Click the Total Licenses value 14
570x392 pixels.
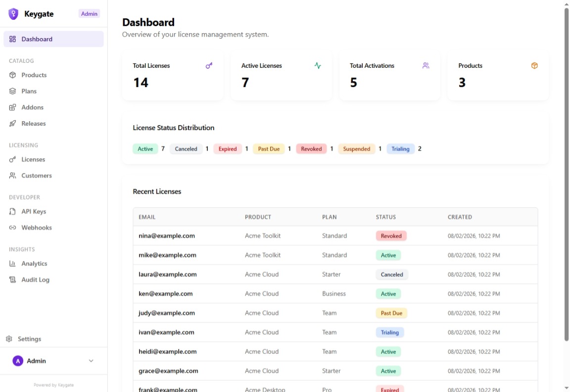(141, 83)
